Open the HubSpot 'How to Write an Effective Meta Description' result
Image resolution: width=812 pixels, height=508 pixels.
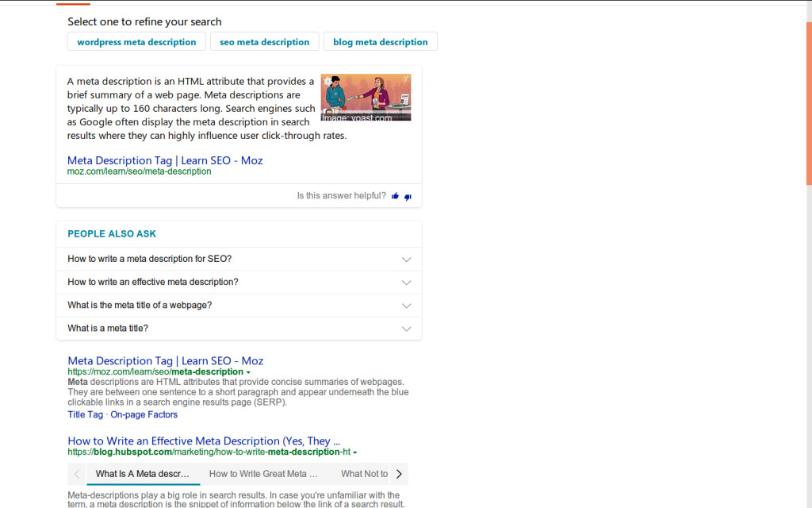204,441
